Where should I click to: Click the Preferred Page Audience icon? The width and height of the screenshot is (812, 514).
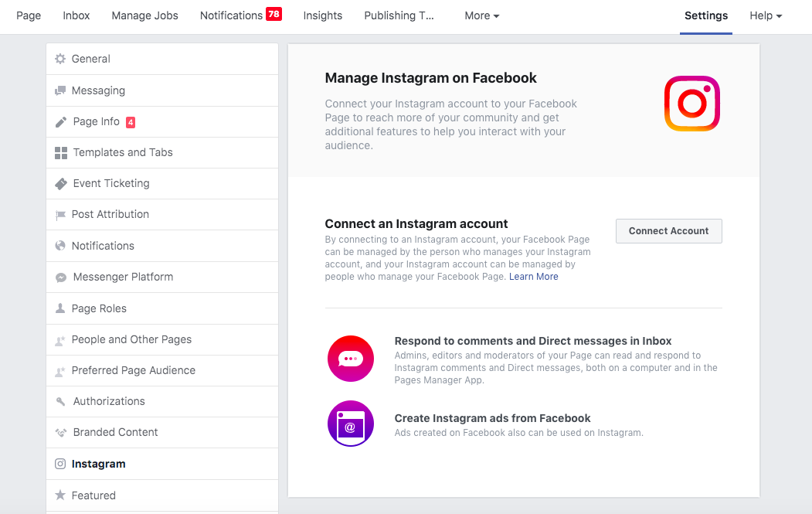click(x=60, y=372)
